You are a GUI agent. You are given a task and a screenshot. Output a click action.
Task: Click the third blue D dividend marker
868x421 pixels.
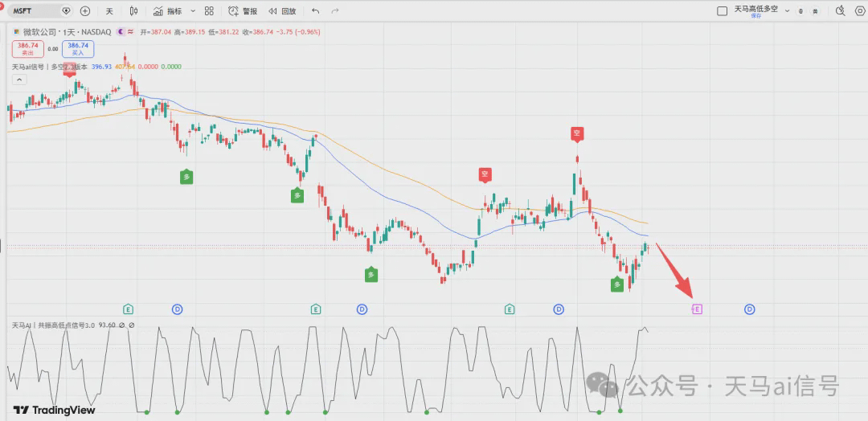[x=559, y=309]
